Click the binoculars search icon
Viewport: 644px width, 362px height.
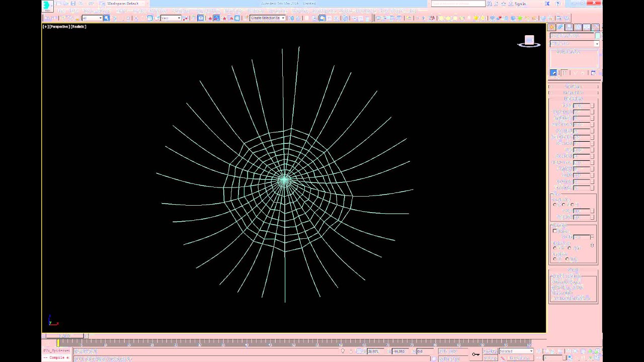[x=489, y=4]
